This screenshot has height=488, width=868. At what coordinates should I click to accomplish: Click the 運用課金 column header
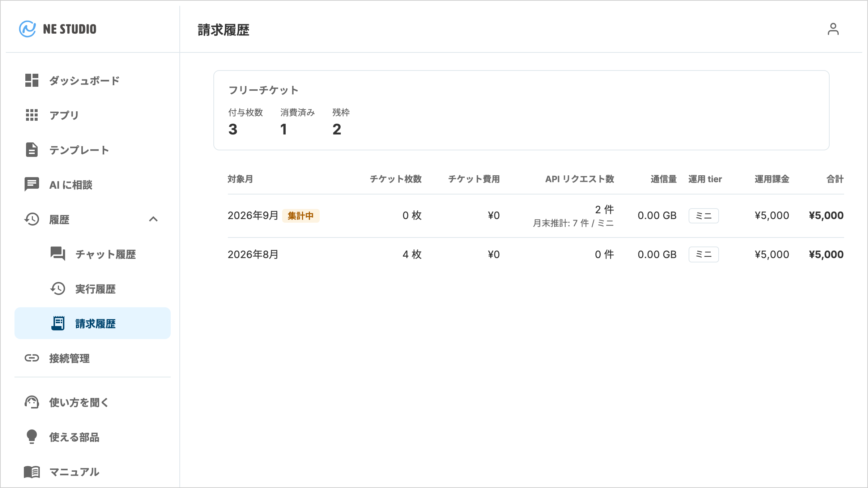[772, 179]
